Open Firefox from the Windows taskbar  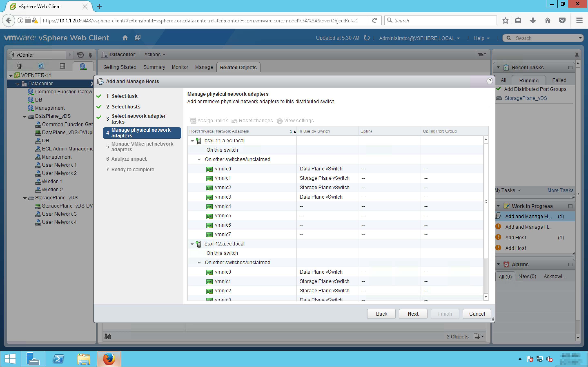(x=109, y=359)
